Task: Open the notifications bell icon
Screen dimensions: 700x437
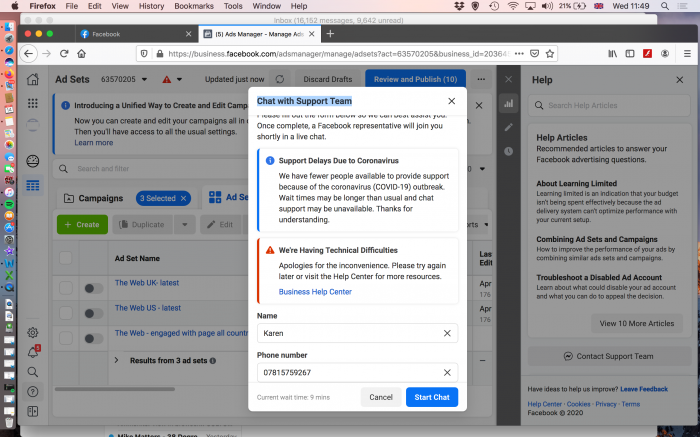Action: (x=33, y=352)
